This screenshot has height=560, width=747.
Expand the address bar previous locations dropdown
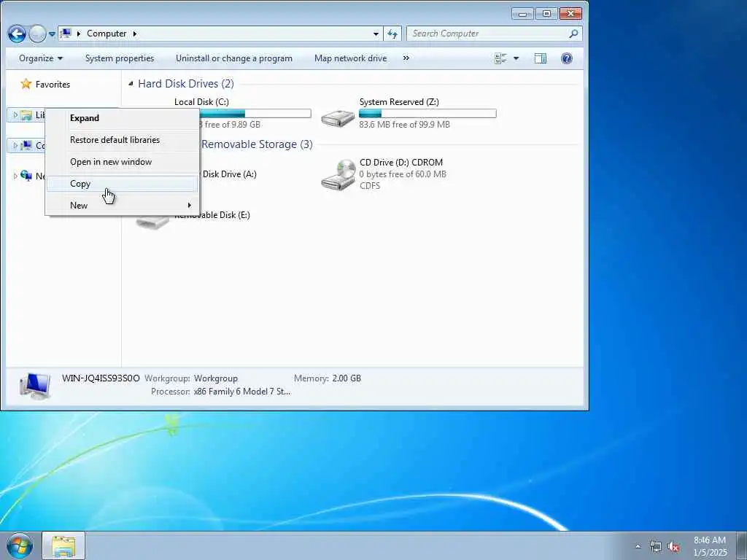tap(376, 34)
